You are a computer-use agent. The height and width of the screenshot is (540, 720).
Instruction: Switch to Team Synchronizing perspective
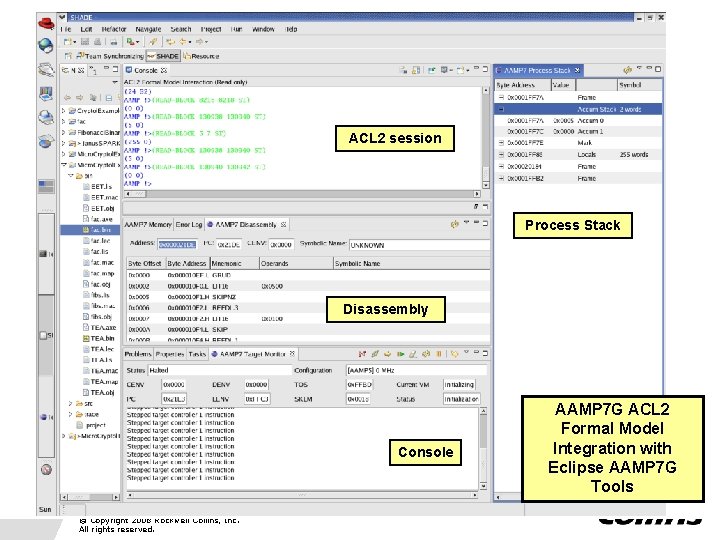[110, 56]
